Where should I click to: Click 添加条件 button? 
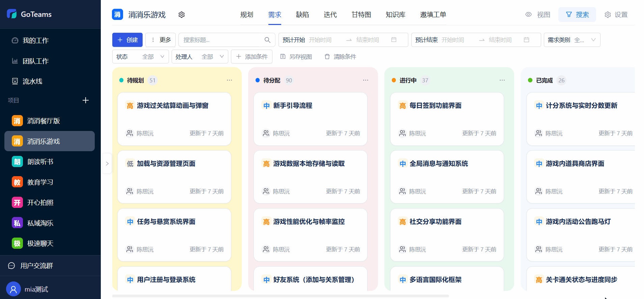click(x=252, y=56)
